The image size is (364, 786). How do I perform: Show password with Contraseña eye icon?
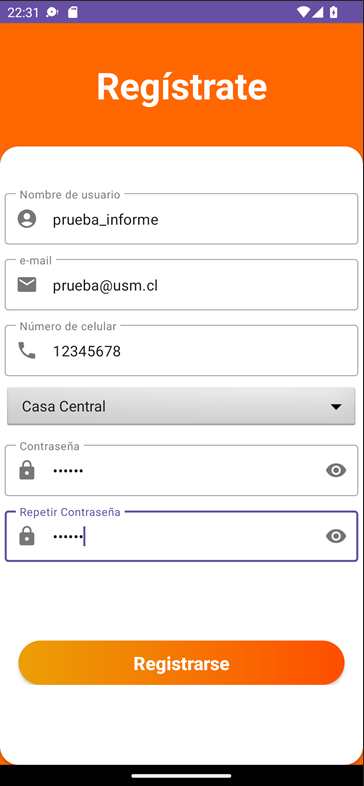tap(336, 470)
